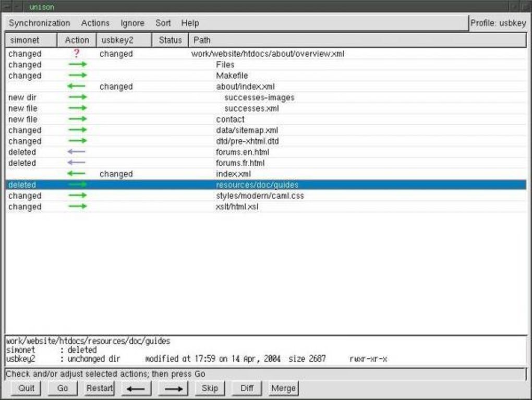Click 'deleted' status on forums.en.html row
This screenshot has height=400, width=532.
(x=22, y=152)
